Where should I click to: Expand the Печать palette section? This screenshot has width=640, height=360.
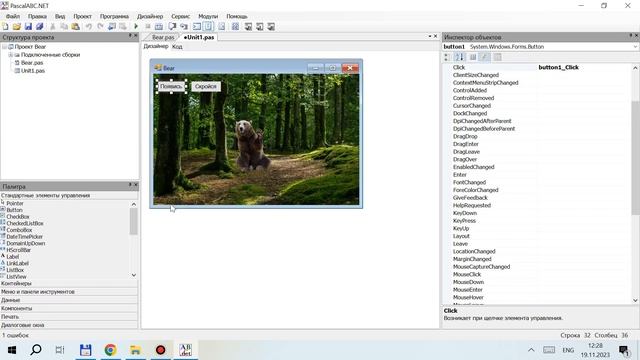click(x=69, y=317)
